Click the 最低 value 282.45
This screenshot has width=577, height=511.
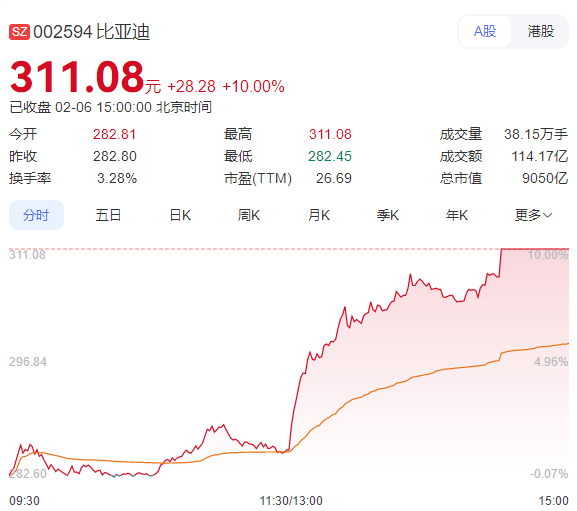330,156
